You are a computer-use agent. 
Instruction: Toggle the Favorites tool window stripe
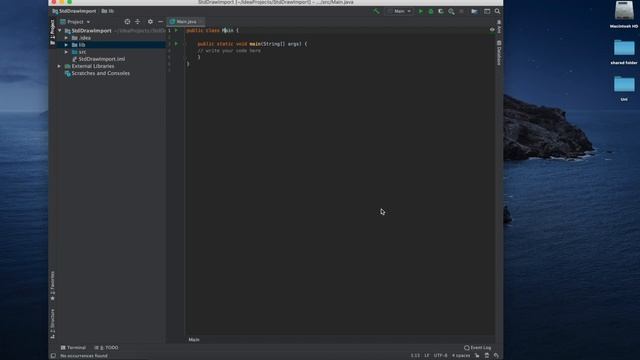52,286
